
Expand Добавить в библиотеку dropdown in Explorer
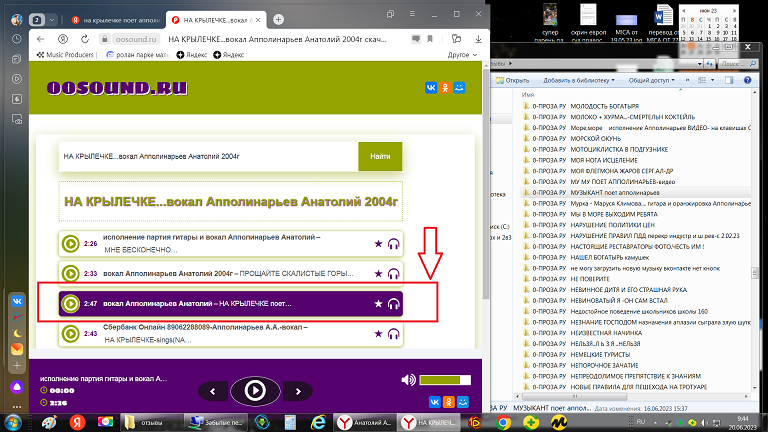coord(578,80)
